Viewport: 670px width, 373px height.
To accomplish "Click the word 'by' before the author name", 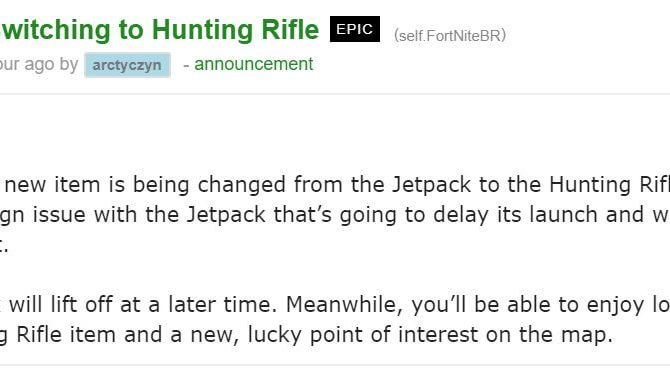I will click(x=69, y=65).
